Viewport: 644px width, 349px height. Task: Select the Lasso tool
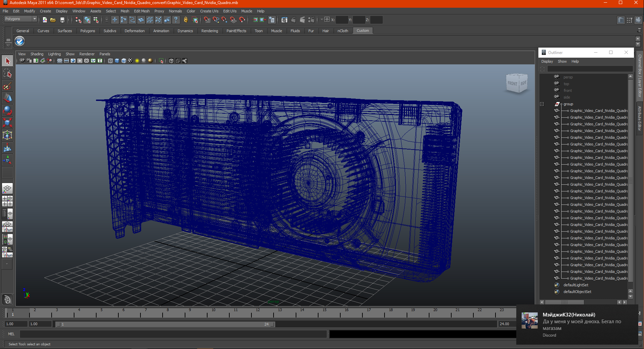[x=7, y=73]
